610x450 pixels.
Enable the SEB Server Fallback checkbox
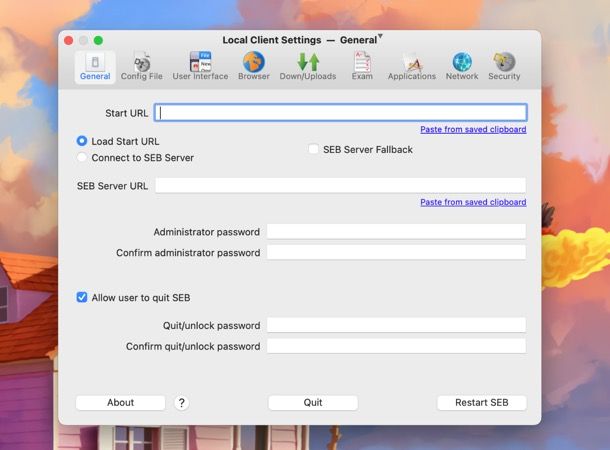[313, 149]
